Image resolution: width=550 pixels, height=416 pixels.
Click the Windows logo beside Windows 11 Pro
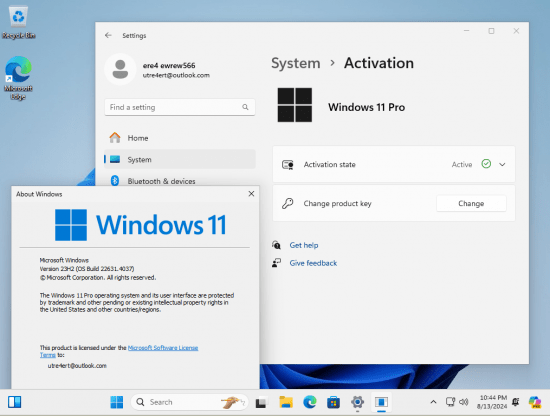pyautogui.click(x=295, y=105)
